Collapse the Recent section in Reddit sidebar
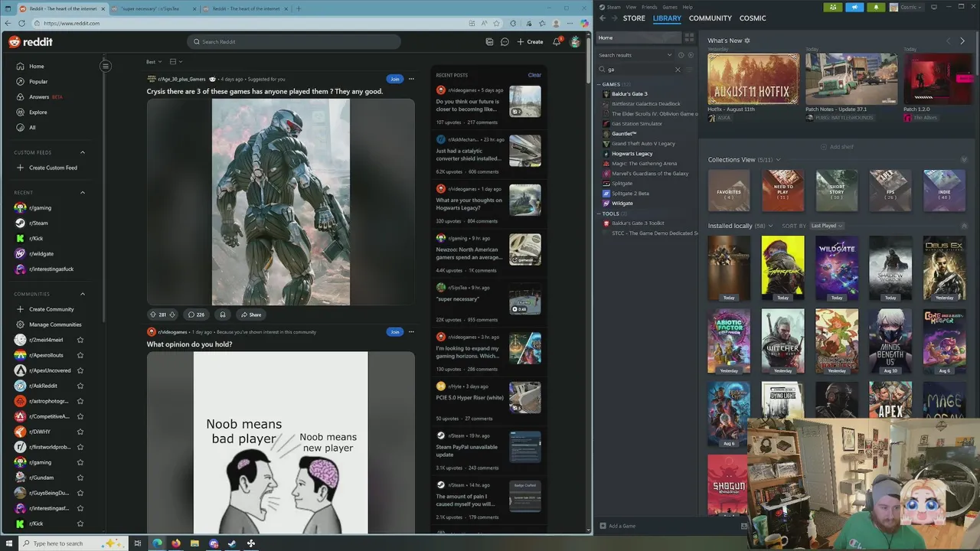This screenshot has height=551, width=980. coord(83,192)
